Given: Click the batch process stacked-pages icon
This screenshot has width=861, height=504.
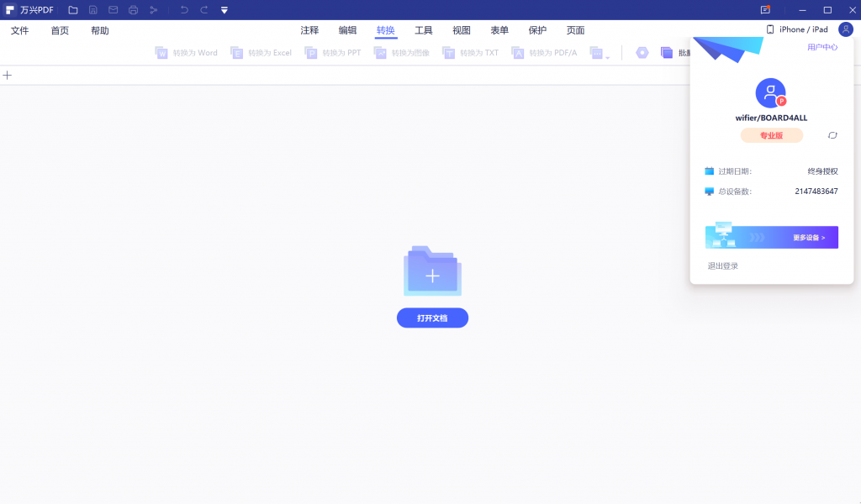Looking at the screenshot, I should 667,53.
